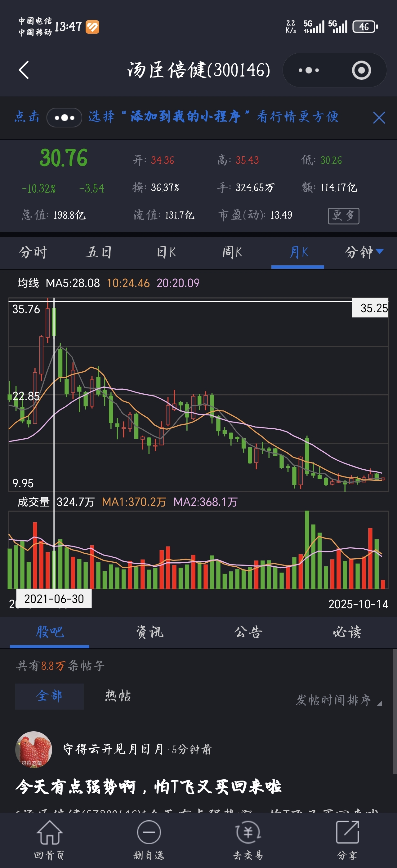Tap username 守得云开见月日月

(114, 749)
